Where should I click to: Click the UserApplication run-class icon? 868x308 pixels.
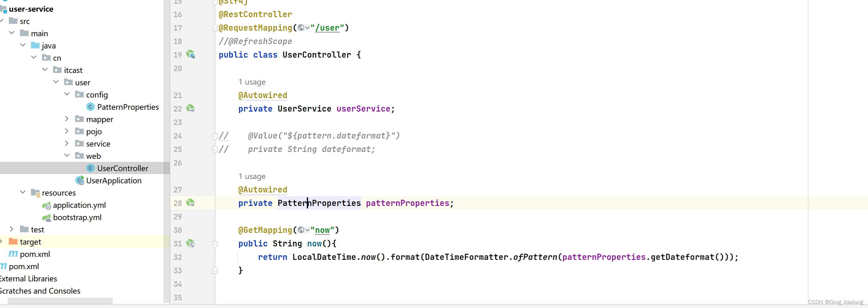[80, 181]
